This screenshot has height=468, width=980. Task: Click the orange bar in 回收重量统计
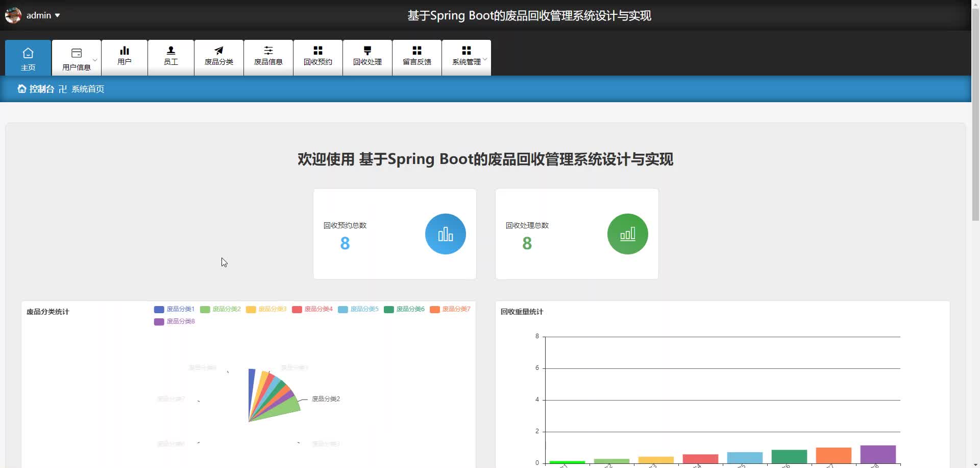tap(834, 455)
